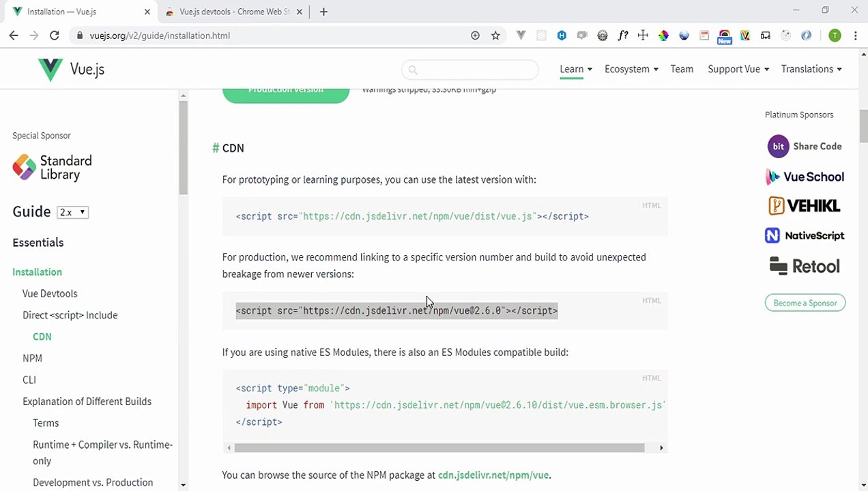Open Installation in the sidebar
This screenshot has width=868, height=491.
click(x=37, y=271)
